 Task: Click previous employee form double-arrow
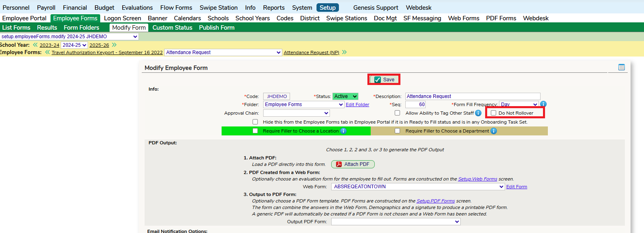tap(47, 52)
